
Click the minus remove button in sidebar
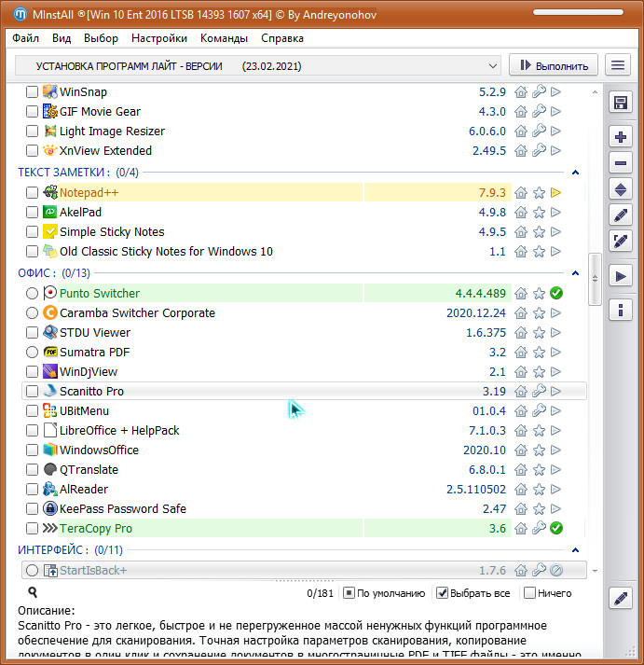(x=621, y=163)
